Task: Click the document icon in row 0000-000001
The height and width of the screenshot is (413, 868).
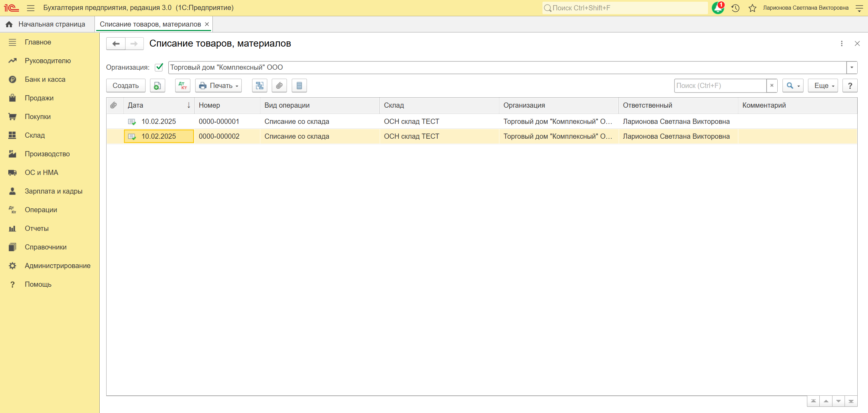Action: point(132,122)
